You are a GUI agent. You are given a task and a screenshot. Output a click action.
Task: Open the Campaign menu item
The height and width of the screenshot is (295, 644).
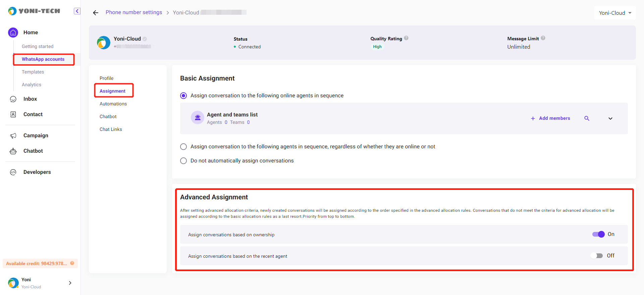click(36, 136)
